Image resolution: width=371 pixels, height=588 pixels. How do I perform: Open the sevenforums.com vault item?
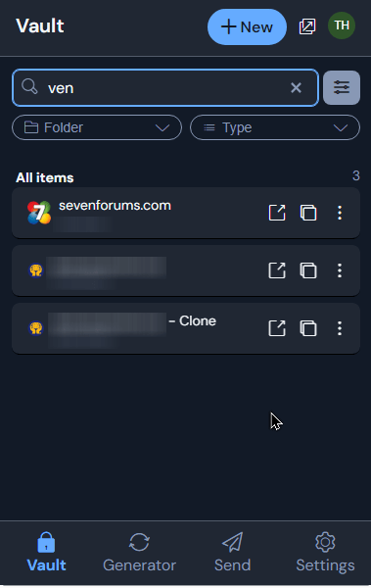(139, 213)
